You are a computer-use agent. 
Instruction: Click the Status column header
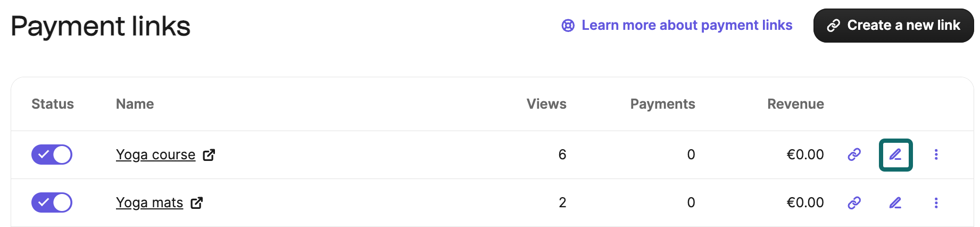pos(53,104)
